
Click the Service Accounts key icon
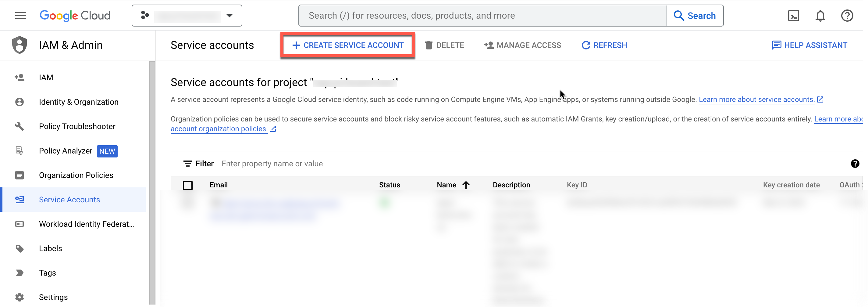(x=20, y=200)
